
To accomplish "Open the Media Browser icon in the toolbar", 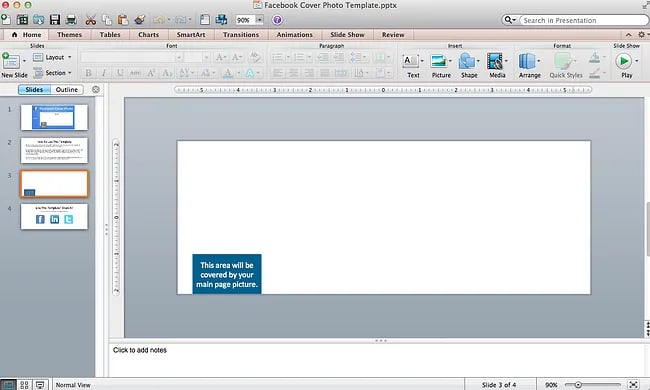I will pyautogui.click(x=221, y=19).
